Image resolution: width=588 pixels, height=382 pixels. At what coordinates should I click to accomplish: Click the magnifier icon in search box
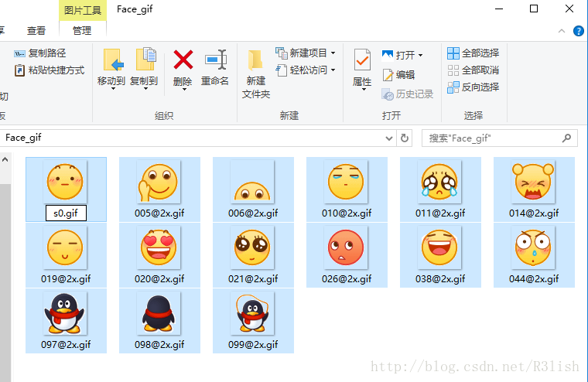566,138
